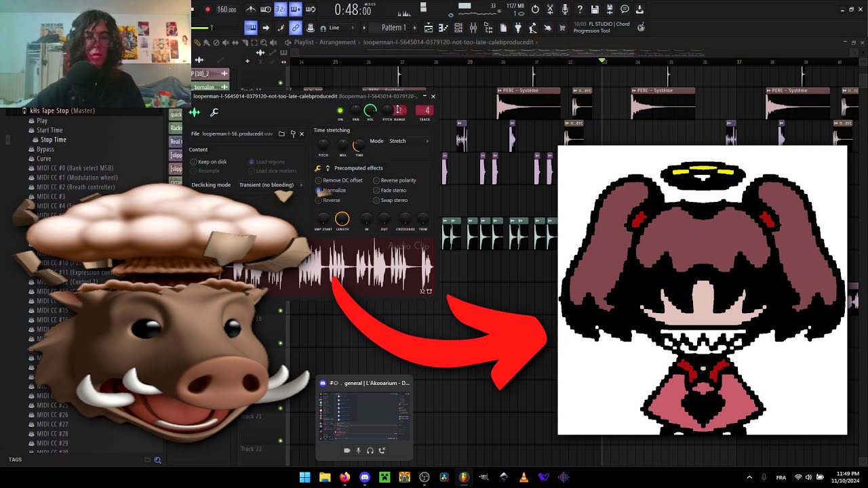Open the plugin picker plug icon

(518, 28)
